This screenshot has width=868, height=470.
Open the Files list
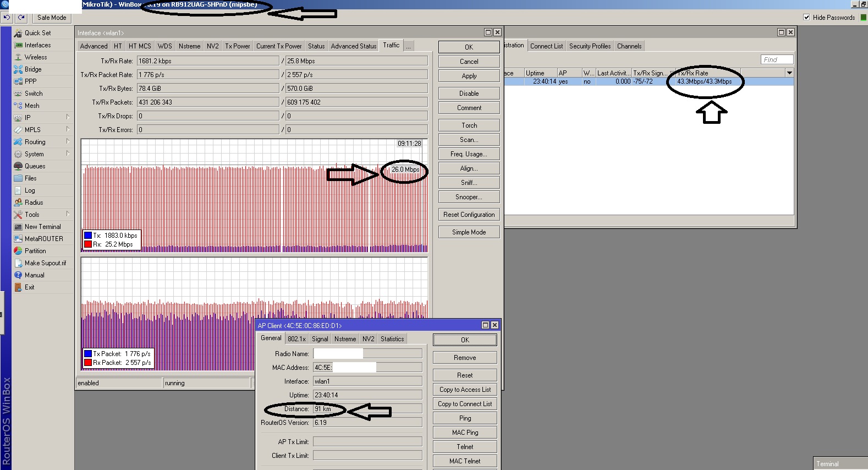pos(30,178)
